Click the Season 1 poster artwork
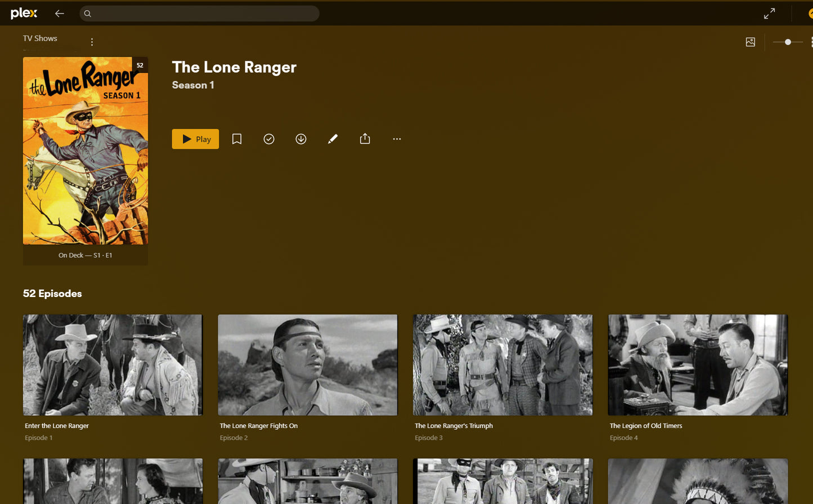 pyautogui.click(x=86, y=151)
